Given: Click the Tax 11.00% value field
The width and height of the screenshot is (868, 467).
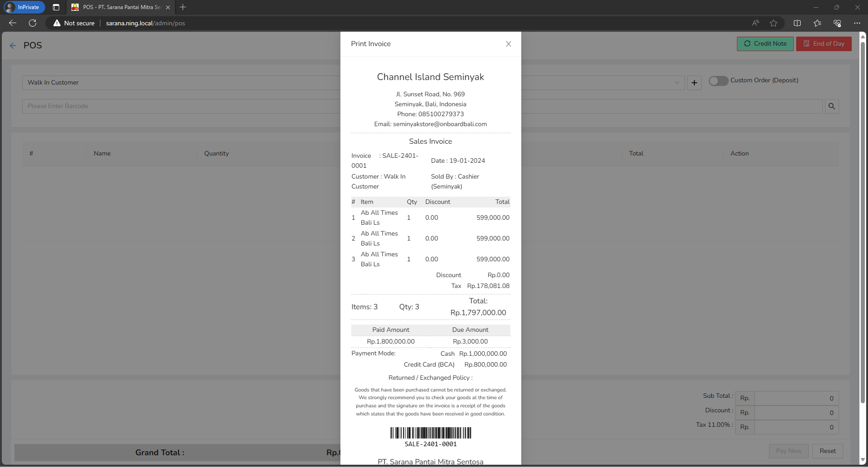Looking at the screenshot, I should [x=796, y=427].
